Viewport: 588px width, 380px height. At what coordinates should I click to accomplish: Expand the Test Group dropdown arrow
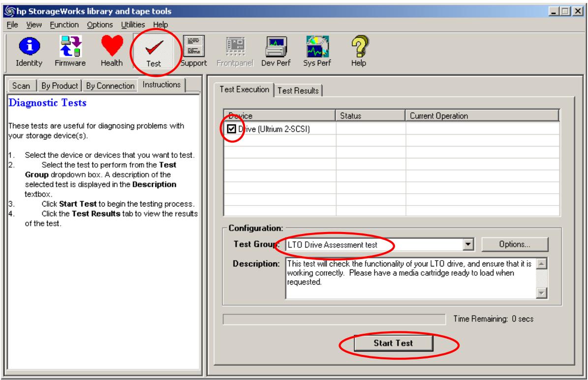(467, 244)
